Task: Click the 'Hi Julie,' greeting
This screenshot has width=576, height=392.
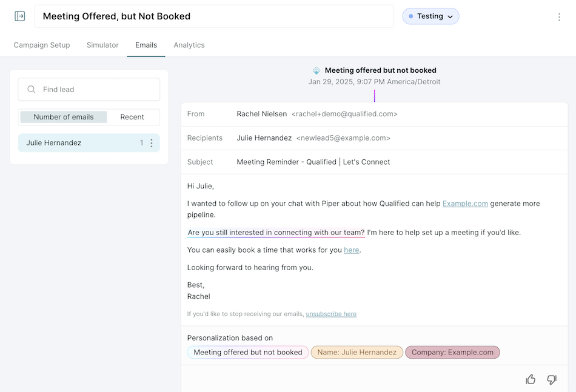Action: click(201, 186)
